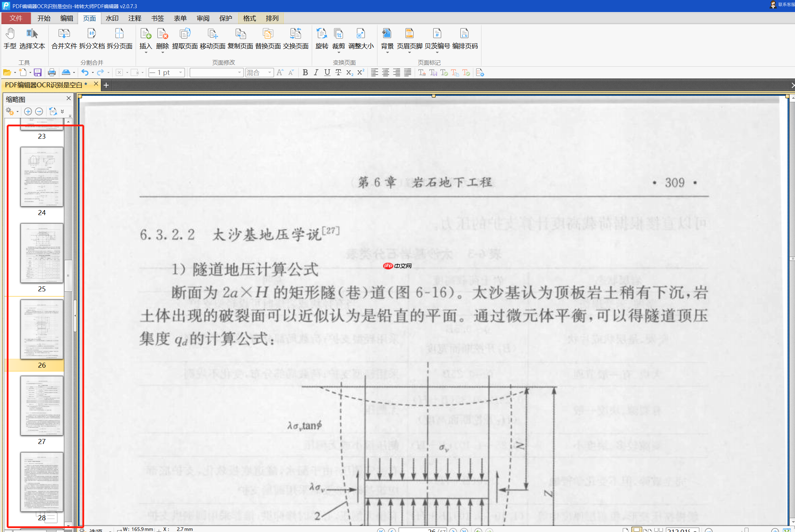Click the document properties gear icon after text tools

480,73
